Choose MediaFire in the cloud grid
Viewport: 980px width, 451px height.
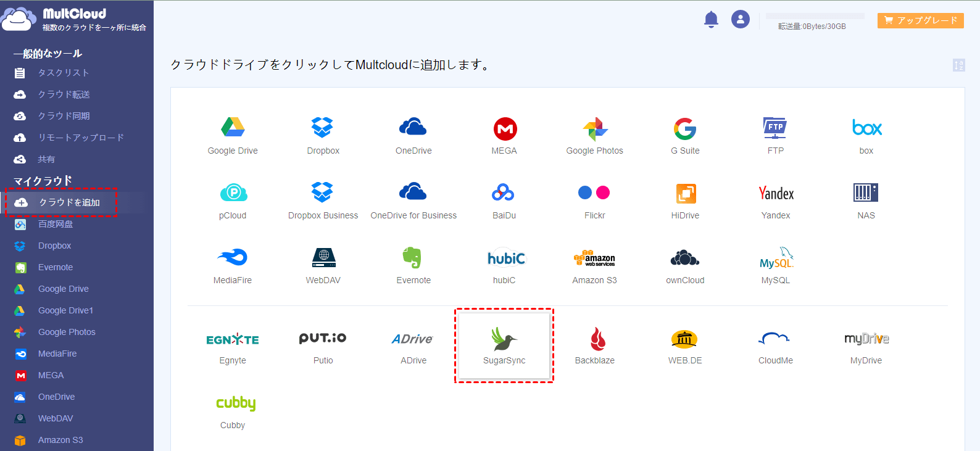pos(233,265)
